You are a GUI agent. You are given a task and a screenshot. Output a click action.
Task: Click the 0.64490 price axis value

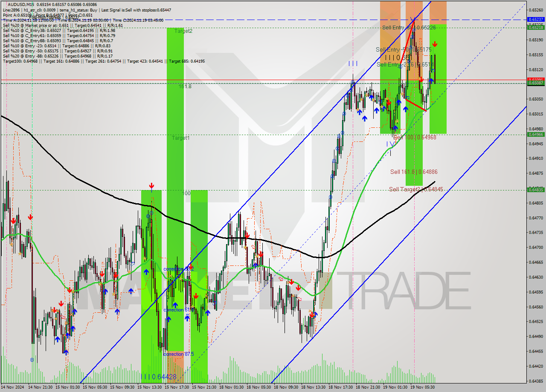[536, 337]
